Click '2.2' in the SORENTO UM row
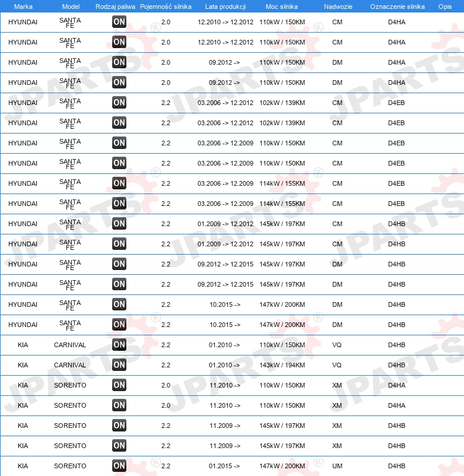This screenshot has height=476, width=464. [166, 466]
